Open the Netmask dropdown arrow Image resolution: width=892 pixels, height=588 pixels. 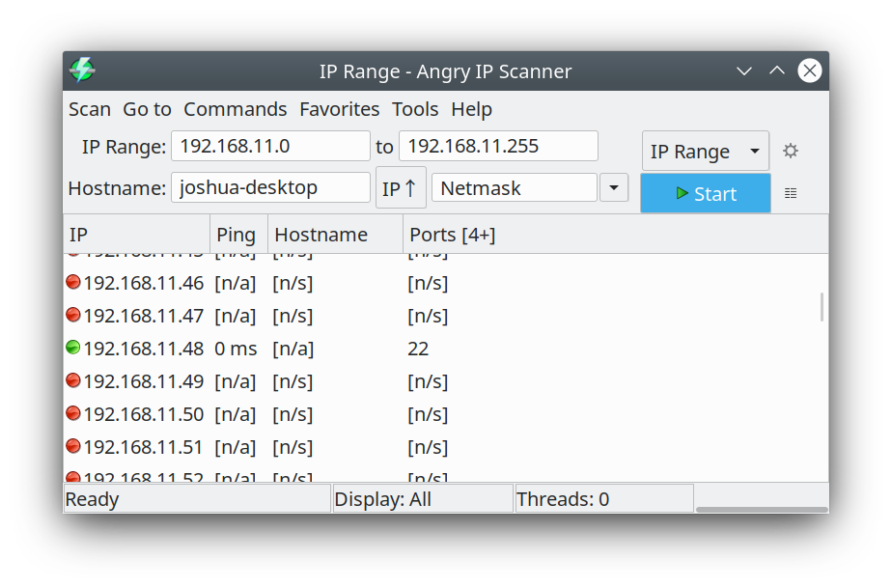pos(614,188)
